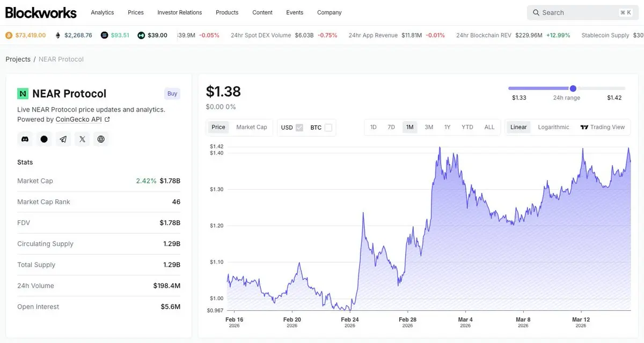
Task: Click the 24h range slider handle
Action: (x=573, y=88)
